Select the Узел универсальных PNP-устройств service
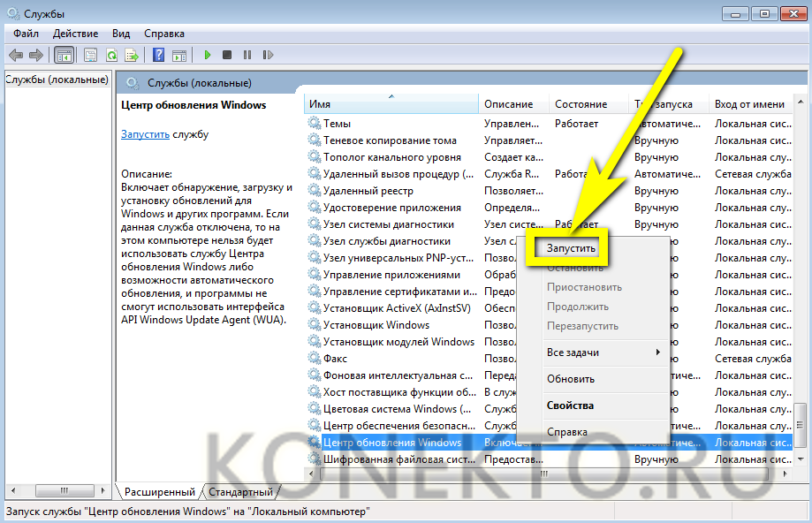 click(x=398, y=258)
